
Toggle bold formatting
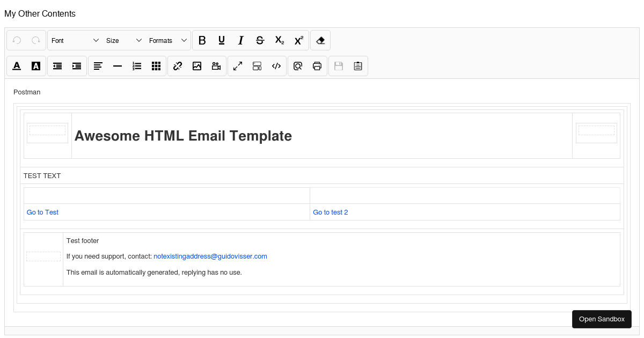(202, 40)
